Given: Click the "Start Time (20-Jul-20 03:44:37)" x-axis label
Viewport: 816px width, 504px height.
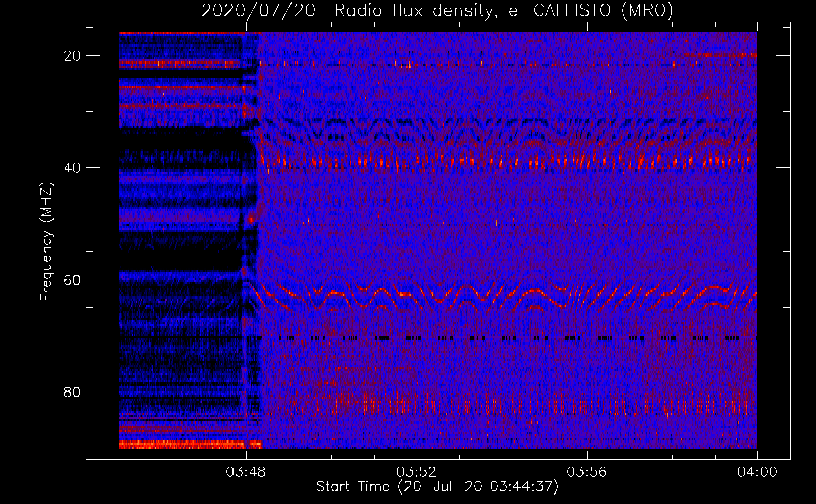Looking at the screenshot, I should tap(437, 487).
